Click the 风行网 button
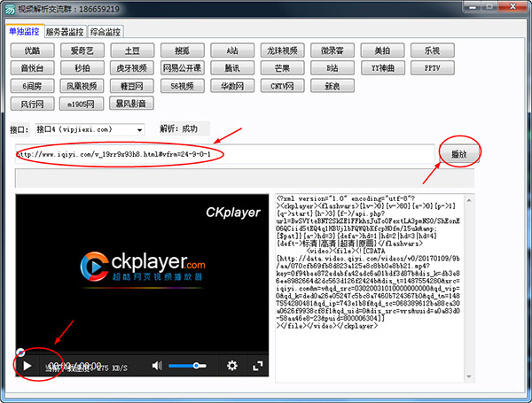 [32, 104]
